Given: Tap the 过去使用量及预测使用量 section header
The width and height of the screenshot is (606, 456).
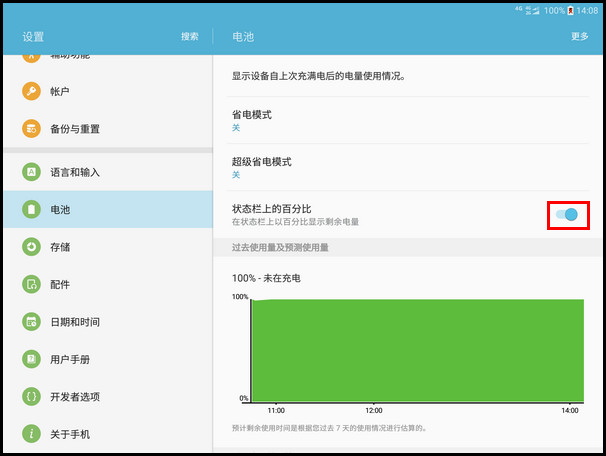Looking at the screenshot, I should pos(280,247).
